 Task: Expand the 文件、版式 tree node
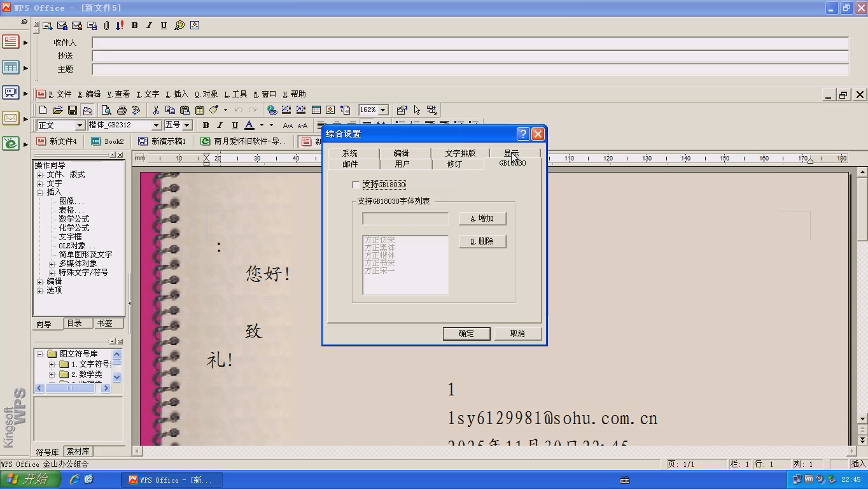point(40,174)
